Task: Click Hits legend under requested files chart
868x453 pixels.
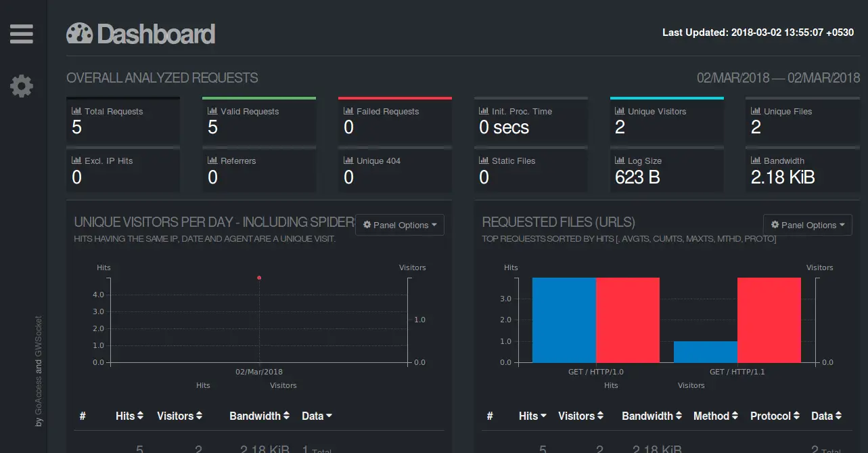Action: point(611,385)
